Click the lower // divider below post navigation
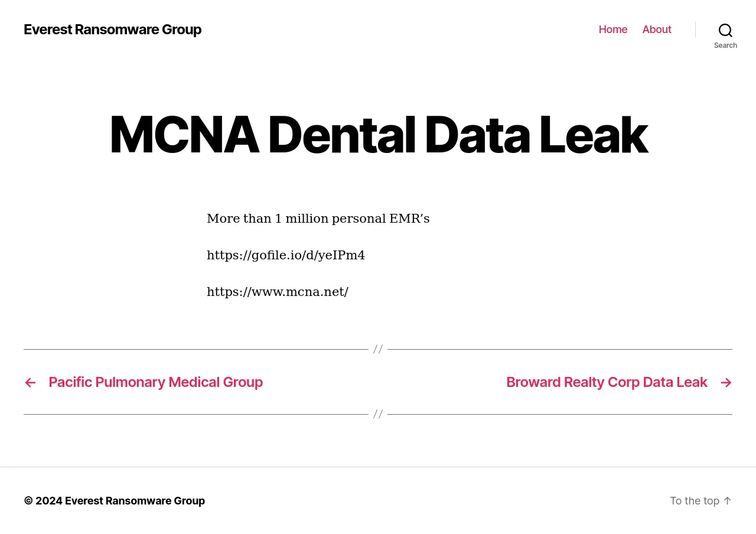756x534 pixels. pyautogui.click(x=378, y=414)
